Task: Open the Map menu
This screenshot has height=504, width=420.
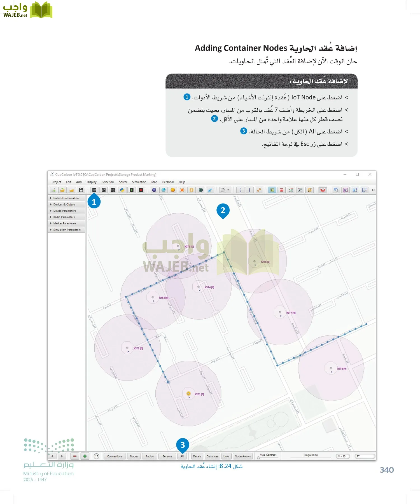Action: point(154,182)
